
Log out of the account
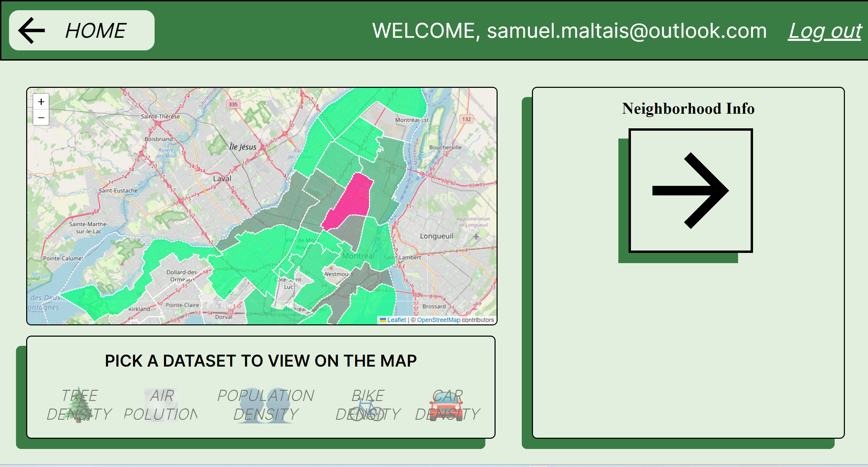pyautogui.click(x=824, y=31)
